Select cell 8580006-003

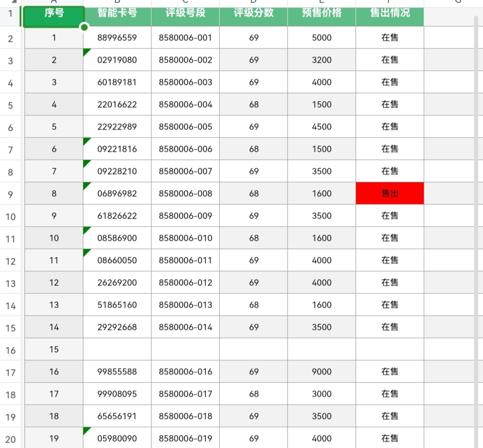185,82
